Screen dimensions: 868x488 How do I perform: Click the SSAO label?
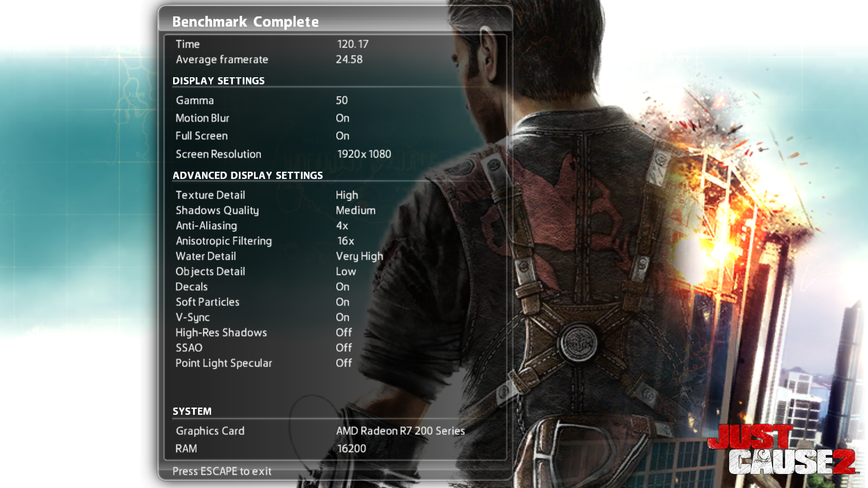pyautogui.click(x=189, y=348)
